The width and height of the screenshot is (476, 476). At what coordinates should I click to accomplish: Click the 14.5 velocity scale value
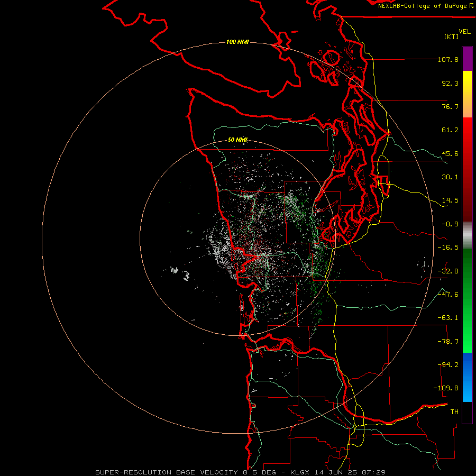[450, 200]
